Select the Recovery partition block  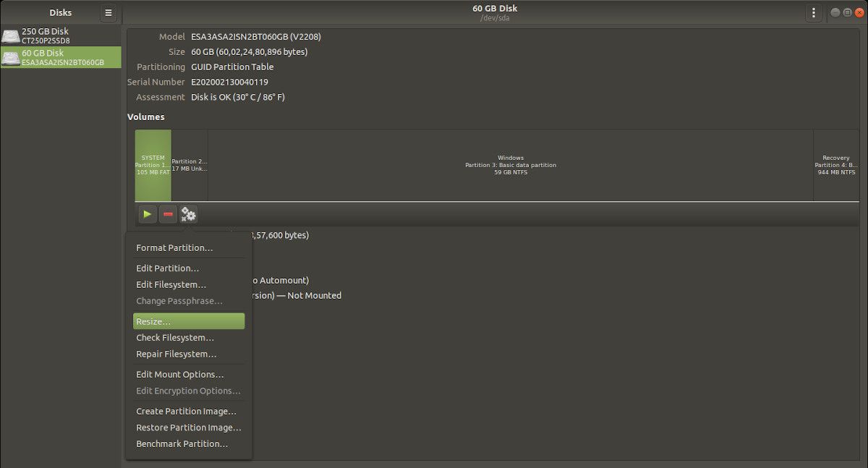pos(836,165)
